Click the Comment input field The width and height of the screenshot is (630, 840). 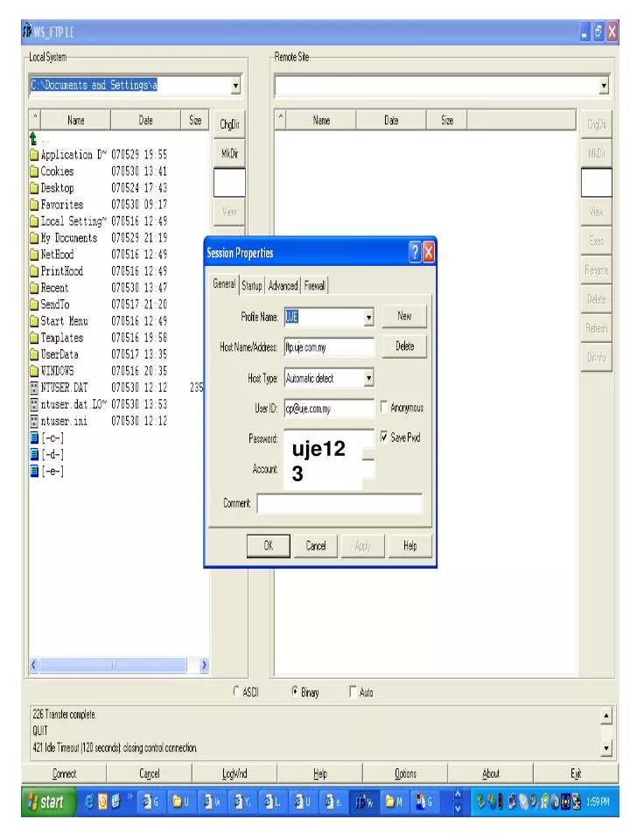pos(339,504)
